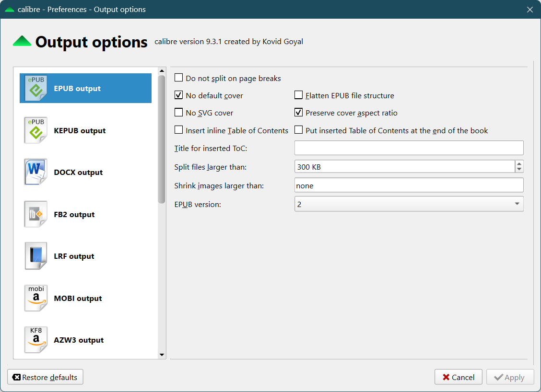541x392 pixels.
Task: Click the Cancel button
Action: coord(458,377)
